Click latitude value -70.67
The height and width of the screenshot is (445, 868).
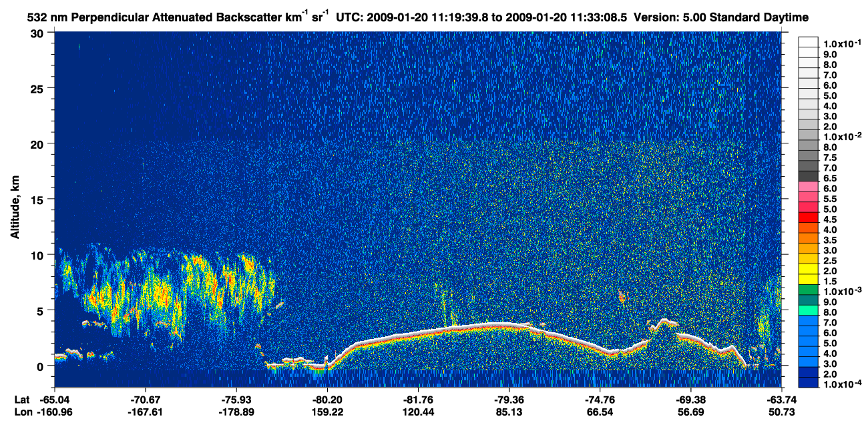146,400
